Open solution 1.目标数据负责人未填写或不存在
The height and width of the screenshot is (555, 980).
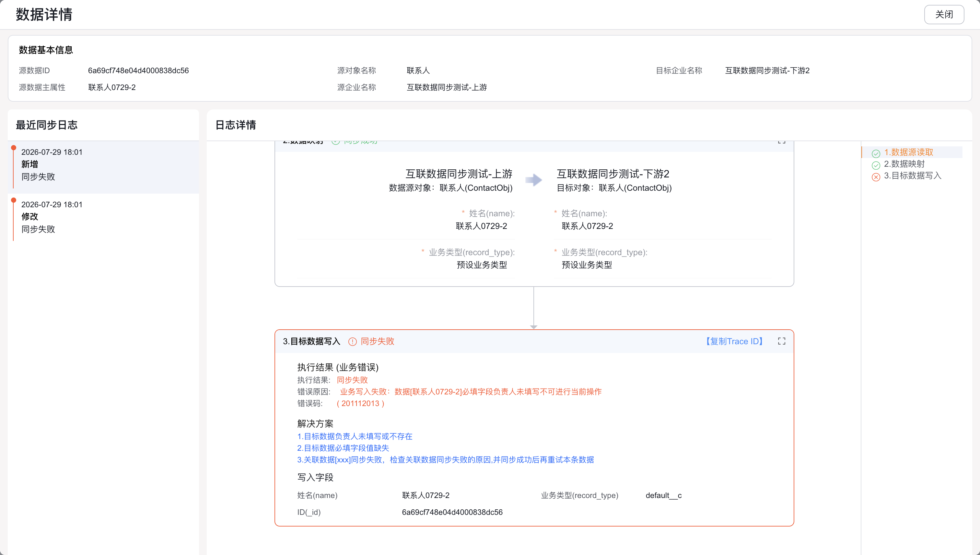355,436
